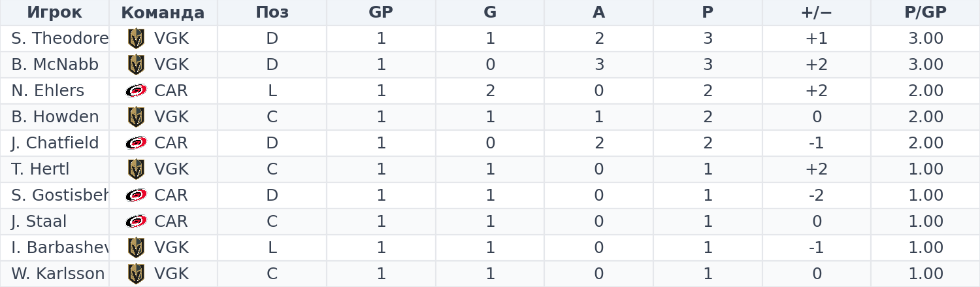Open N. Ehlers player link
This screenshot has height=287, width=980.
pyautogui.click(x=48, y=91)
